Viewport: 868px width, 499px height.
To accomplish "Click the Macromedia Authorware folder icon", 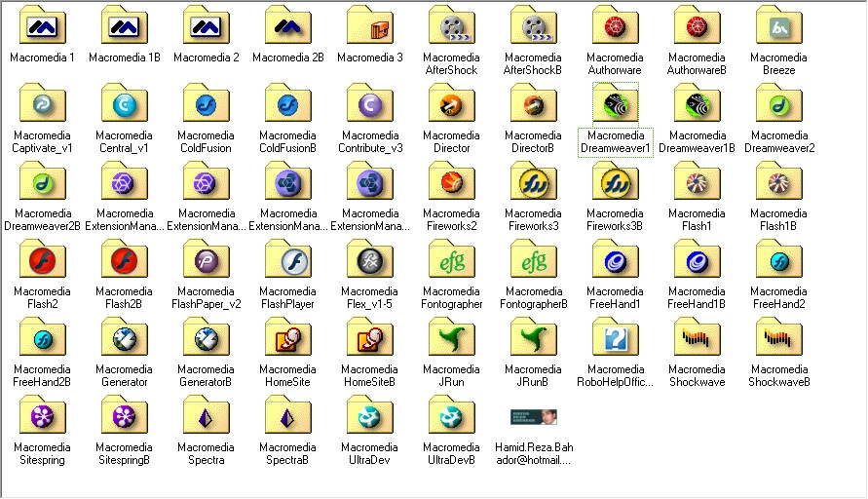I will point(615,25).
